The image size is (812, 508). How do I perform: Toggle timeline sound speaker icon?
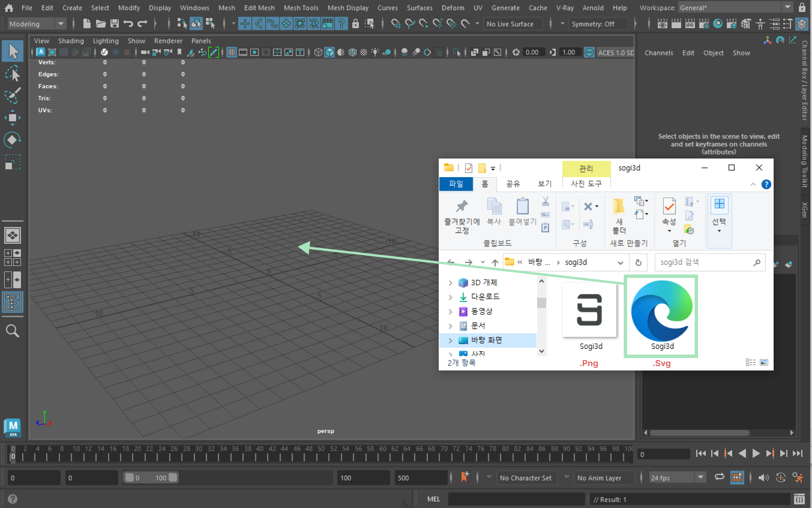(763, 478)
